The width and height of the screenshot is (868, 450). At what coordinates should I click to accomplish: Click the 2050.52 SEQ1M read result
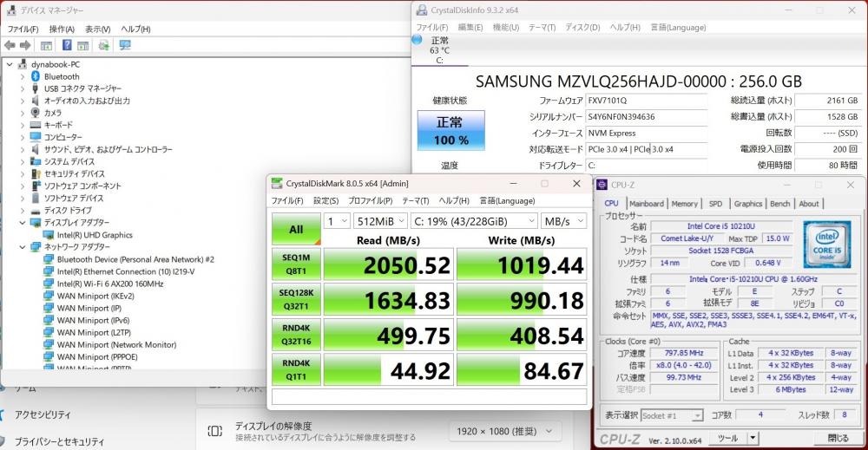pyautogui.click(x=389, y=264)
